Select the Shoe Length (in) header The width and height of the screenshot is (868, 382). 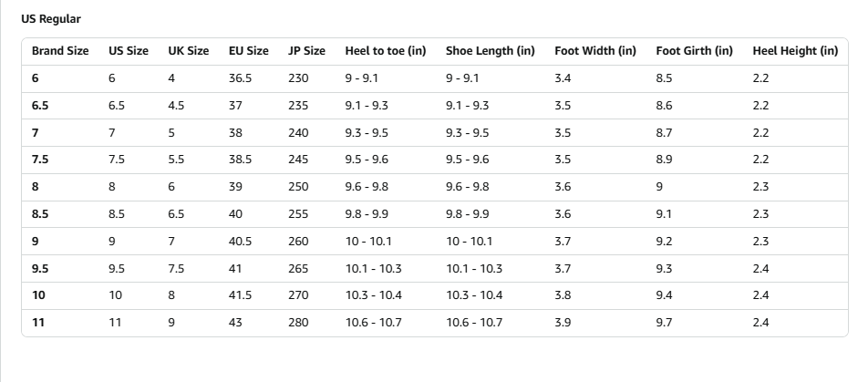[x=490, y=51]
